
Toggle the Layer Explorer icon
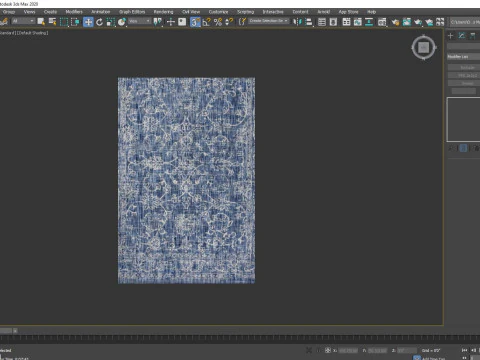[x=333, y=22]
